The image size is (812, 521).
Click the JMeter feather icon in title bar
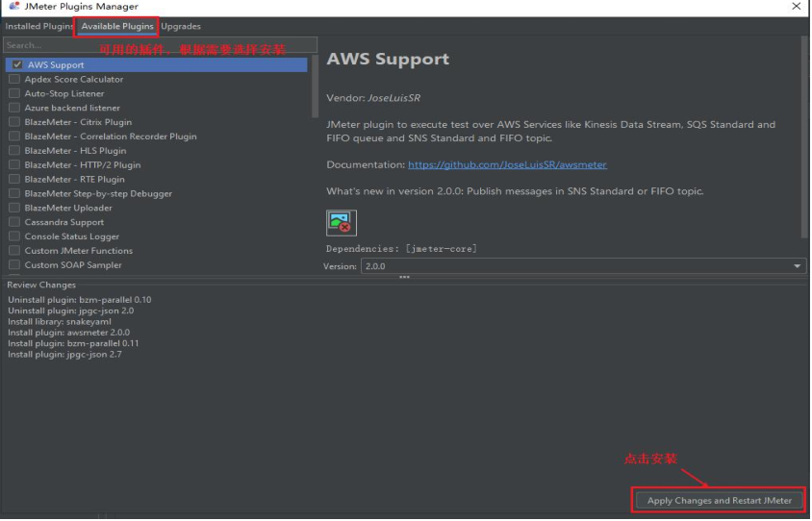[x=14, y=6]
